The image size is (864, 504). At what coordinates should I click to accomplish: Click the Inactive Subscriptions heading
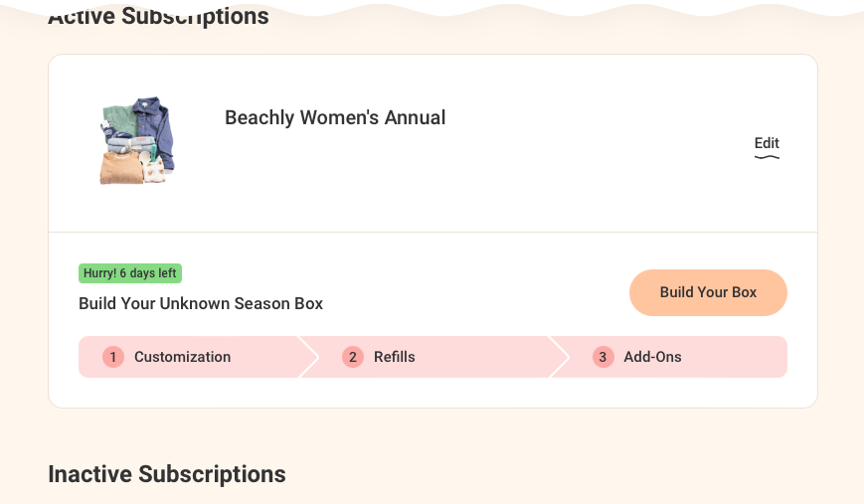tap(167, 474)
